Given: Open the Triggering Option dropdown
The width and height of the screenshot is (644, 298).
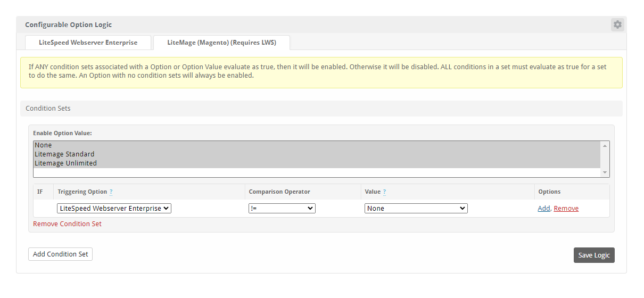Looking at the screenshot, I should pyautogui.click(x=114, y=209).
